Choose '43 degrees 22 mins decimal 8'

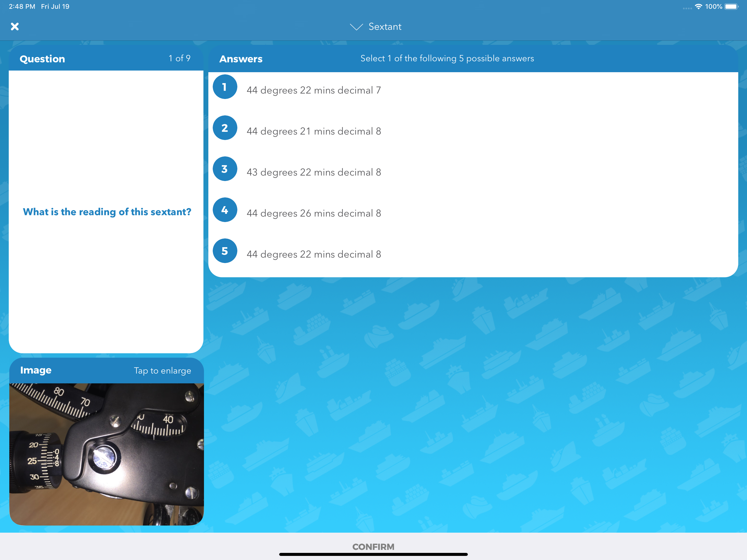314,172
